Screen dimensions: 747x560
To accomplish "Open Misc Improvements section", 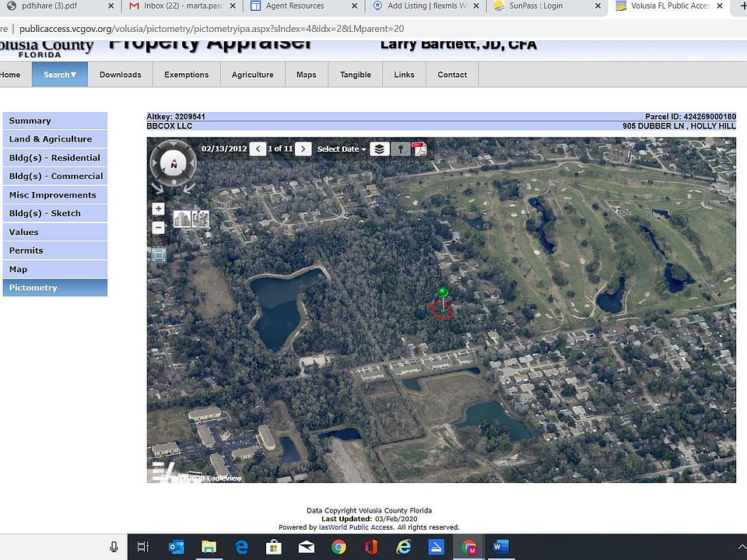I will (x=54, y=194).
